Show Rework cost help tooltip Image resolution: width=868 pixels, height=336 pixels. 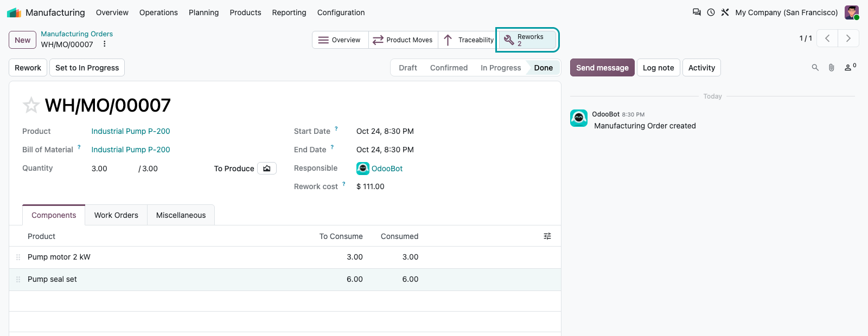pos(343,184)
